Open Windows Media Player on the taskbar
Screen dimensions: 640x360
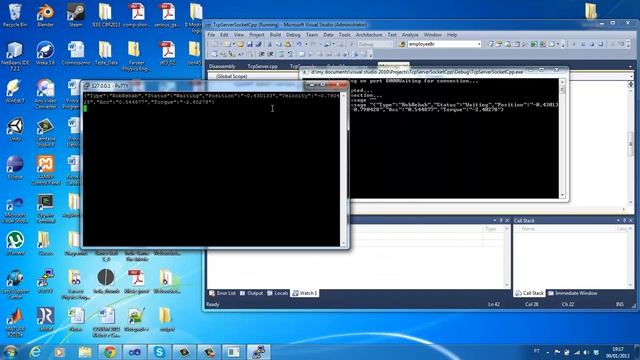60,352
